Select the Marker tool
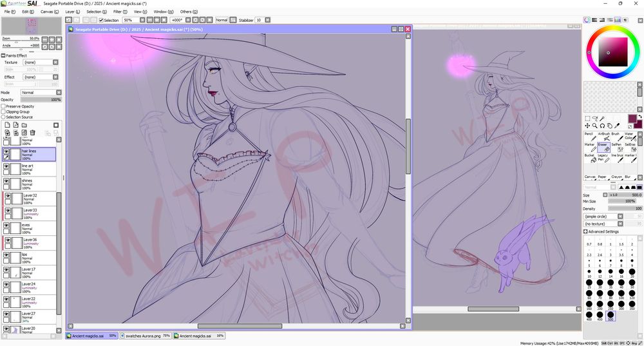The height and width of the screenshot is (346, 644). (590, 147)
